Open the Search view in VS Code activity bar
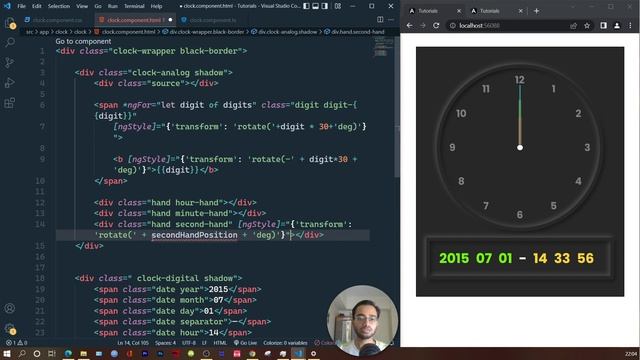 coord(10,42)
